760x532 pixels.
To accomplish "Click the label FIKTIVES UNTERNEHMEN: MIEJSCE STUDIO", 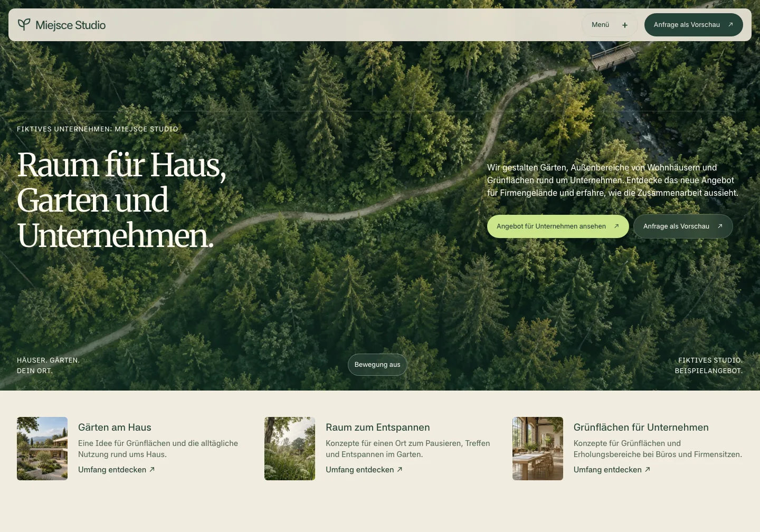I will (x=98, y=129).
